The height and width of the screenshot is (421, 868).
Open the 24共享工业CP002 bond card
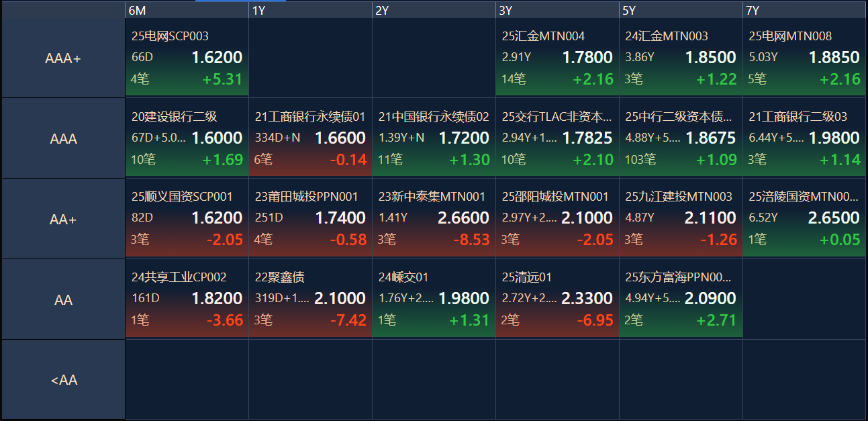click(x=187, y=298)
